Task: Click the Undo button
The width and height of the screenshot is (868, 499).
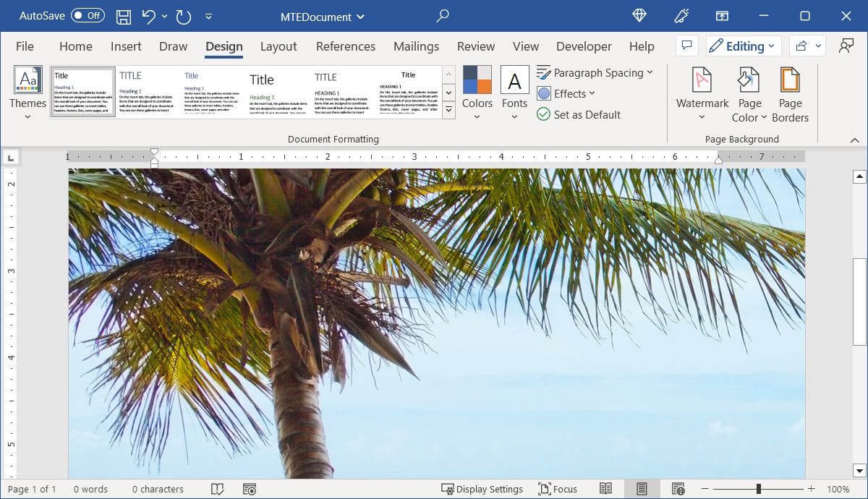Action: 150,16
